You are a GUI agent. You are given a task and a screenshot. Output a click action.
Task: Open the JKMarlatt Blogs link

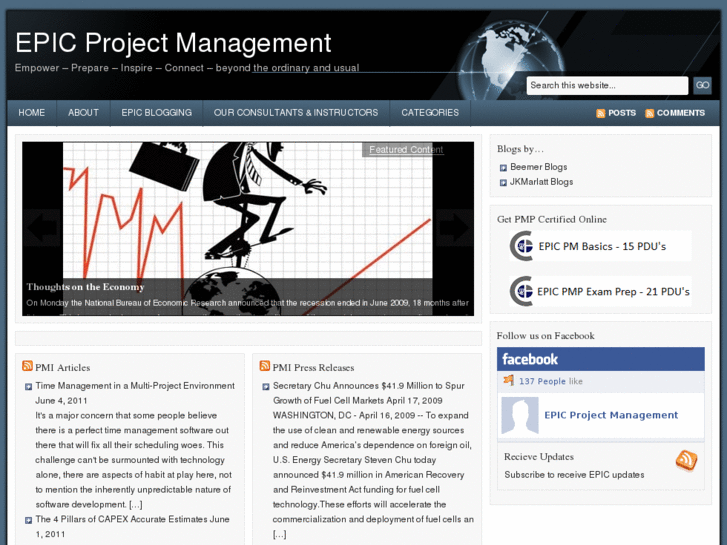(542, 182)
